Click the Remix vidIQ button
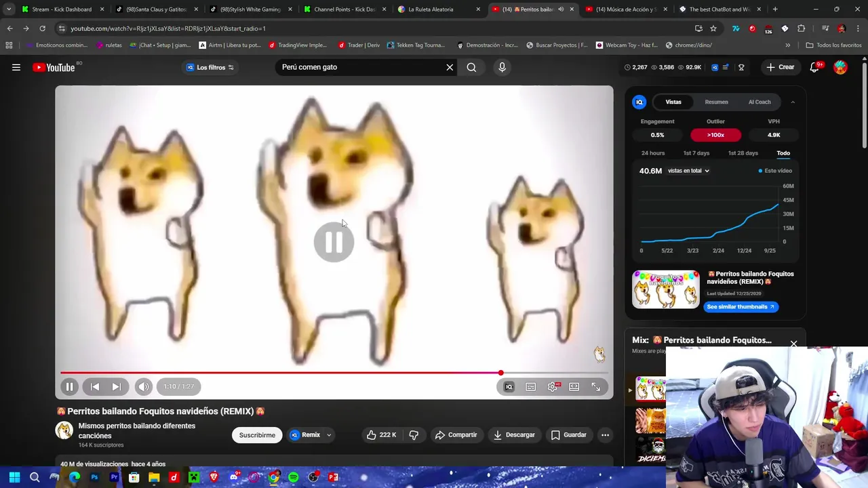868x488 pixels. pyautogui.click(x=305, y=434)
